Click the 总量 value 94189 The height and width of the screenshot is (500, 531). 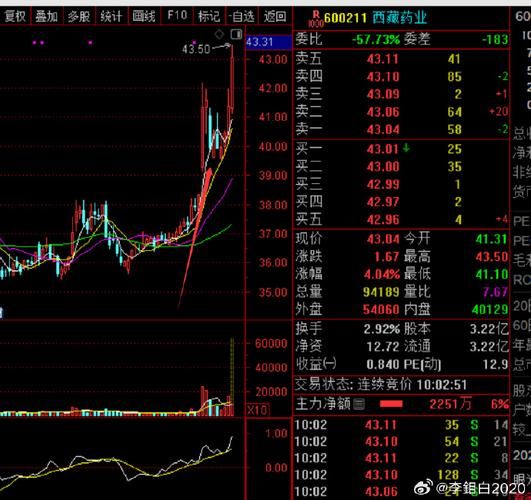pos(381,292)
